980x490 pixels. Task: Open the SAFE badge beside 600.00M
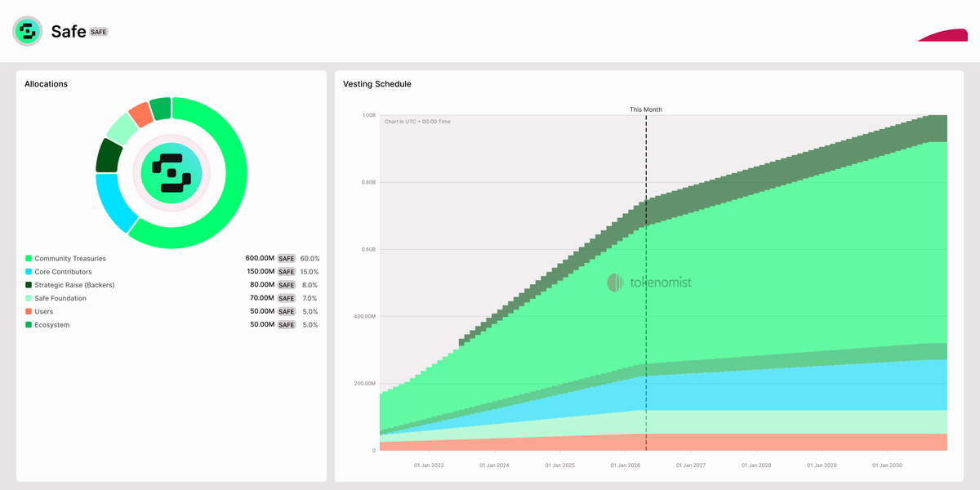pos(286,258)
